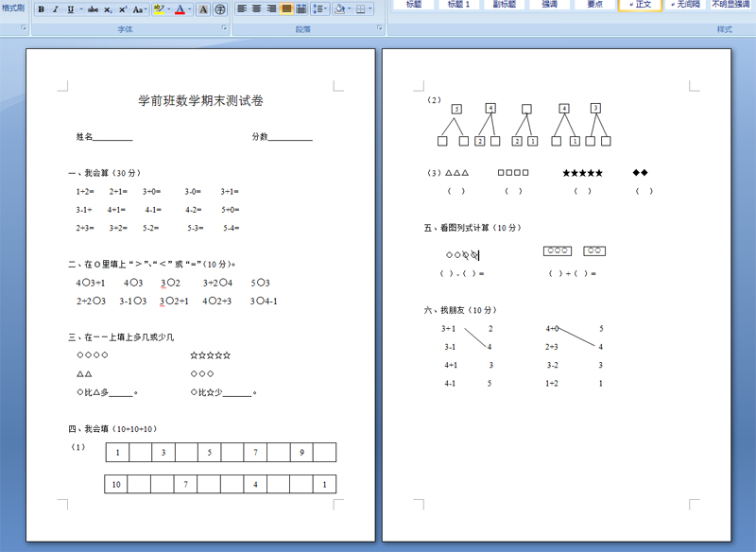This screenshot has height=552, width=756.
Task: Toggle italic formatting
Action: pyautogui.click(x=56, y=9)
